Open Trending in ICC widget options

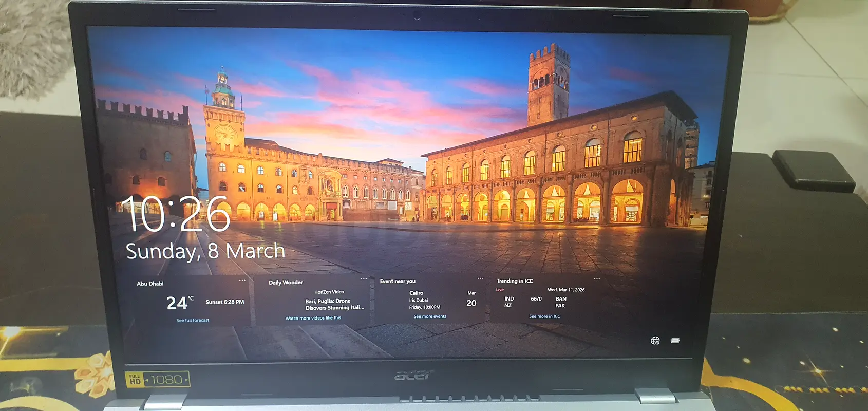click(597, 279)
